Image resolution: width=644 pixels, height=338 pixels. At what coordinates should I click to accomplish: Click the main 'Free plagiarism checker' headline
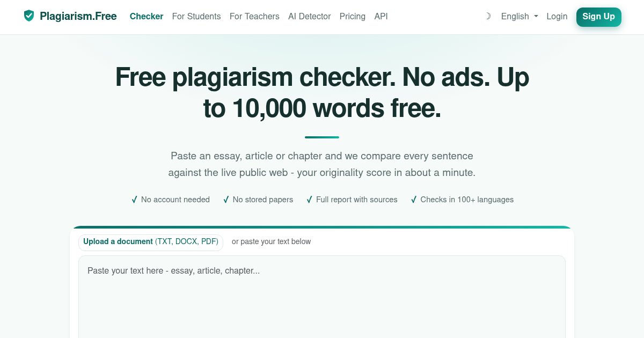tap(322, 93)
